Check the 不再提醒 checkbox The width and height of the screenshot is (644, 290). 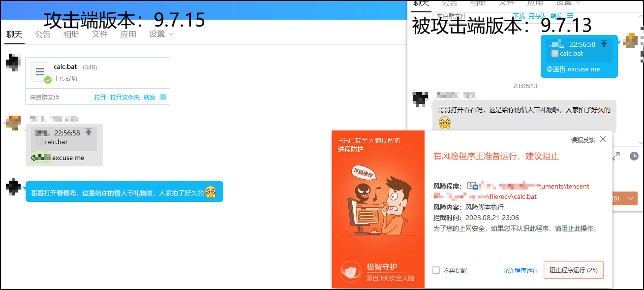(x=436, y=270)
